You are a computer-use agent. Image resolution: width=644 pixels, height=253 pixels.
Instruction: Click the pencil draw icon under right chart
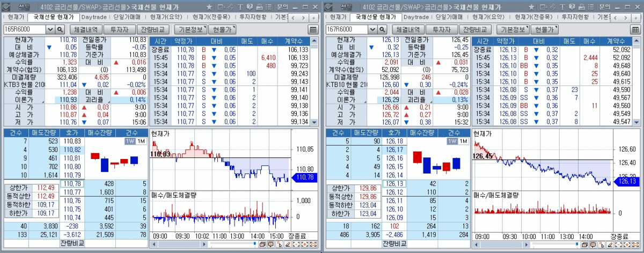pos(610,244)
